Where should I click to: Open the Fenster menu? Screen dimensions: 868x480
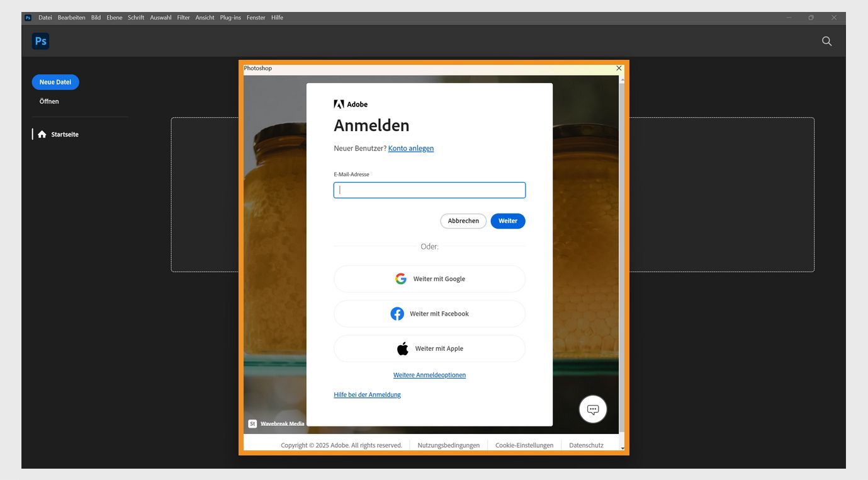pyautogui.click(x=256, y=18)
